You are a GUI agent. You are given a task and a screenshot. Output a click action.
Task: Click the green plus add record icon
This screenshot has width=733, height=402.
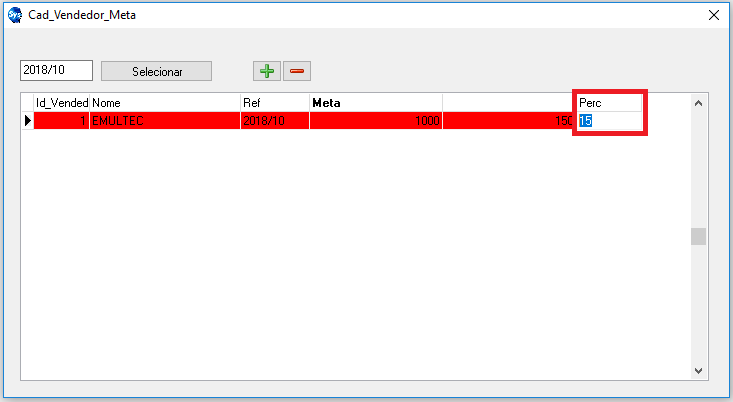(x=266, y=71)
